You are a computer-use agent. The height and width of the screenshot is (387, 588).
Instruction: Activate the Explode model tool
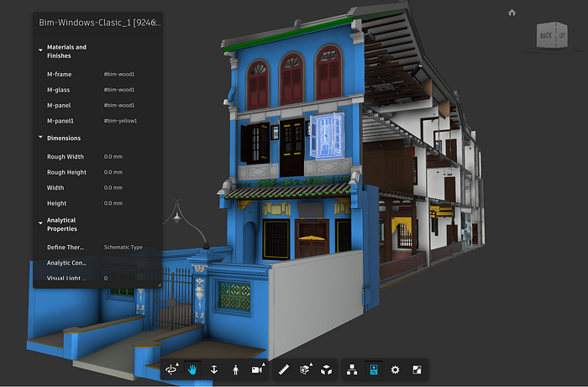pos(326,369)
